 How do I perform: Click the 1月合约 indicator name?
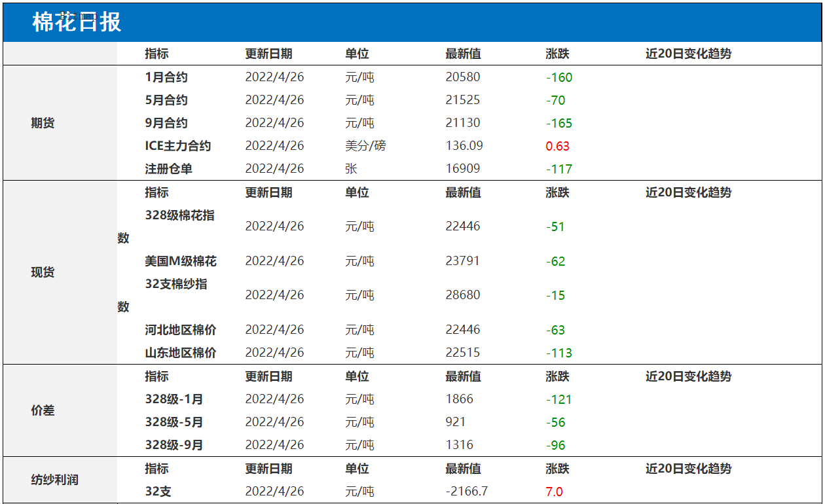(166, 77)
